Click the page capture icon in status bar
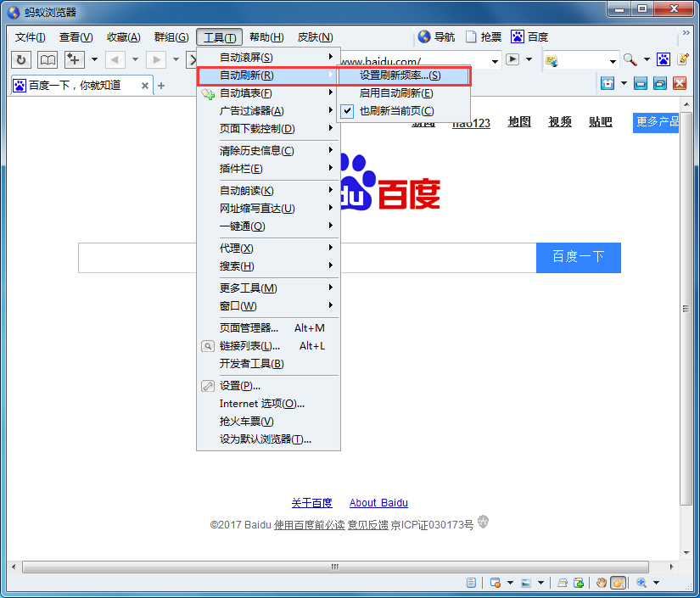This screenshot has width=700, height=598. 580,583
